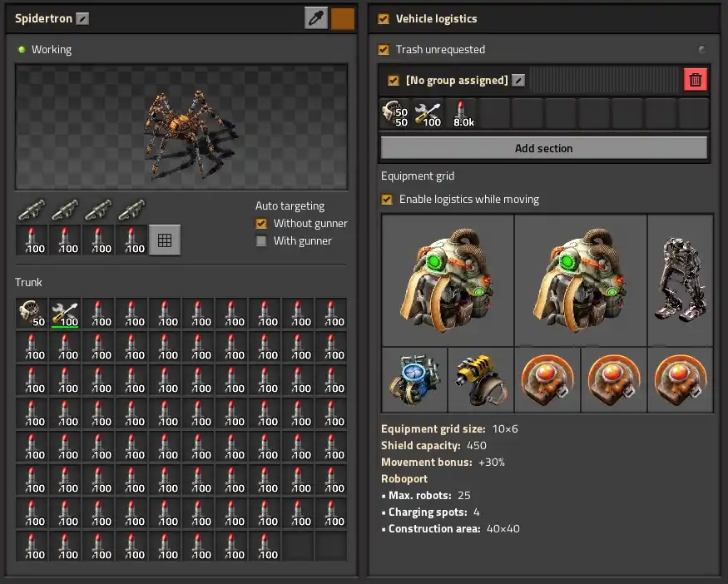Image resolution: width=728 pixels, height=584 pixels.
Task: Click the Shield capacity 450 line
Action: [433, 445]
